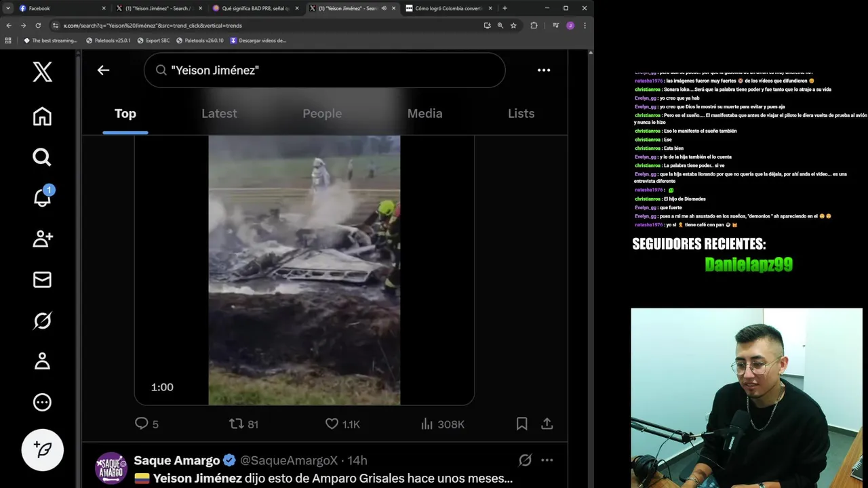Click browser forward navigation arrow
Screen dimensions: 868x488
(23, 25)
